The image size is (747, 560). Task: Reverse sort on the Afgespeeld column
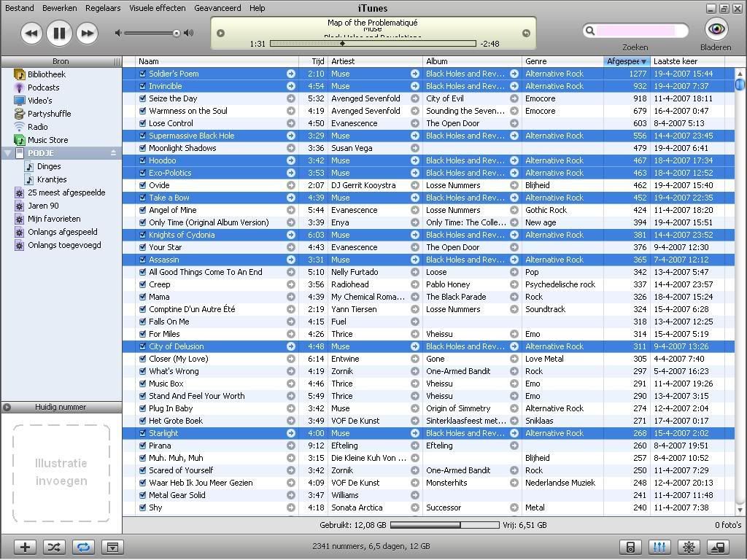coord(626,61)
